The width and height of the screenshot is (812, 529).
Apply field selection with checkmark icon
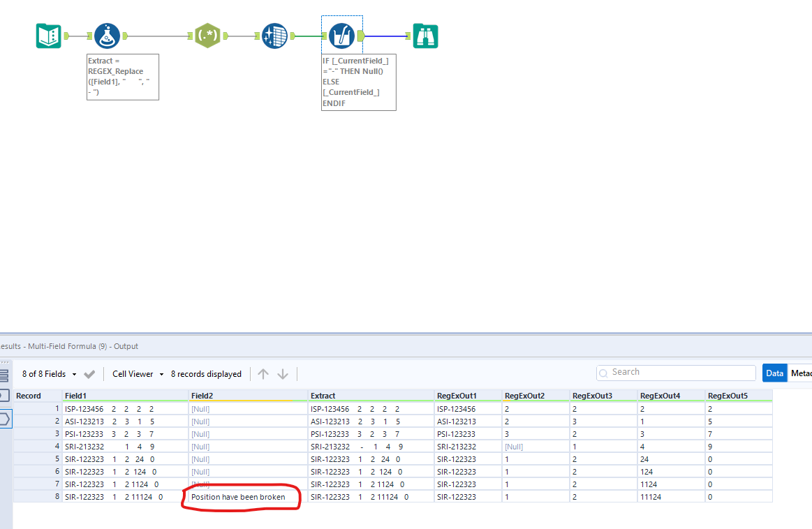pos(89,374)
